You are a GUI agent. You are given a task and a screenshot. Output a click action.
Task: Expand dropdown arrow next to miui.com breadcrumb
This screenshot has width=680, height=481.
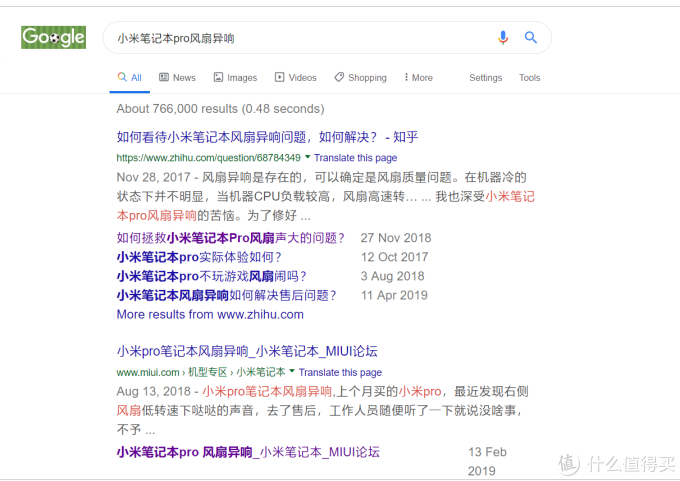pos(292,371)
